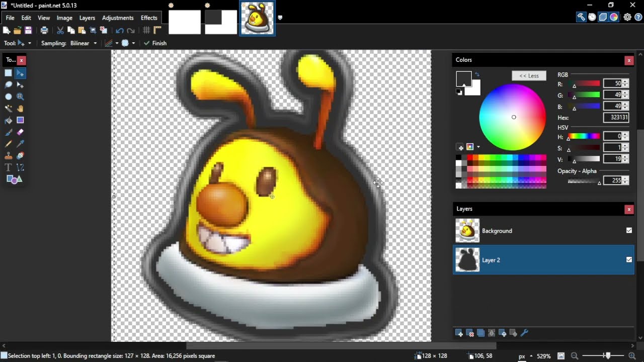Select the Clone Stamp tool
Screen dimensions: 644x362
(9, 156)
